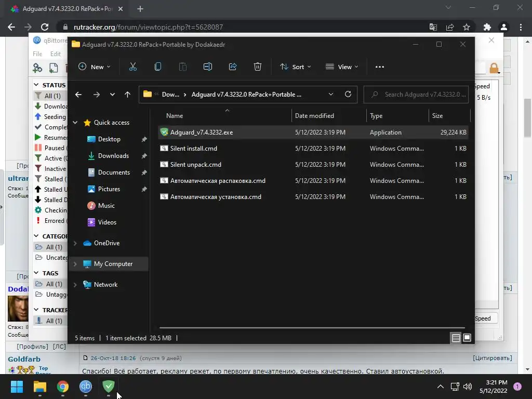Select Desktop in Quick access

click(109, 139)
